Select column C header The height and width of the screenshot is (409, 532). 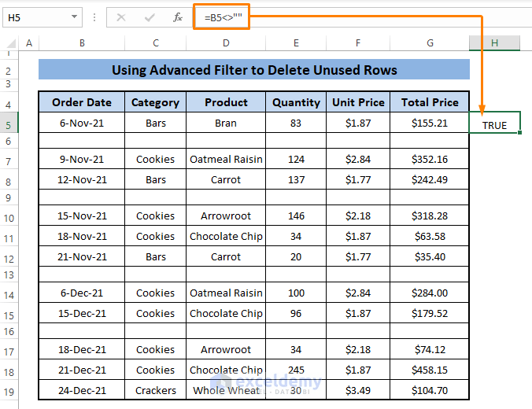coord(156,43)
